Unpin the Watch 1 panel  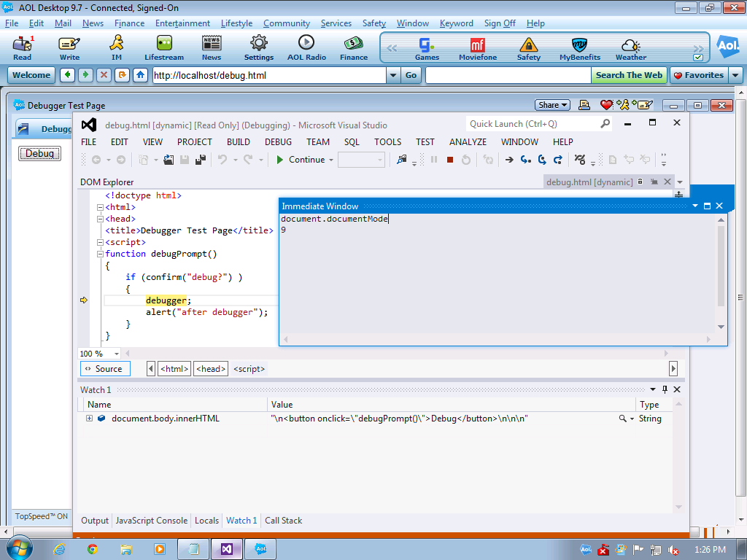(665, 389)
